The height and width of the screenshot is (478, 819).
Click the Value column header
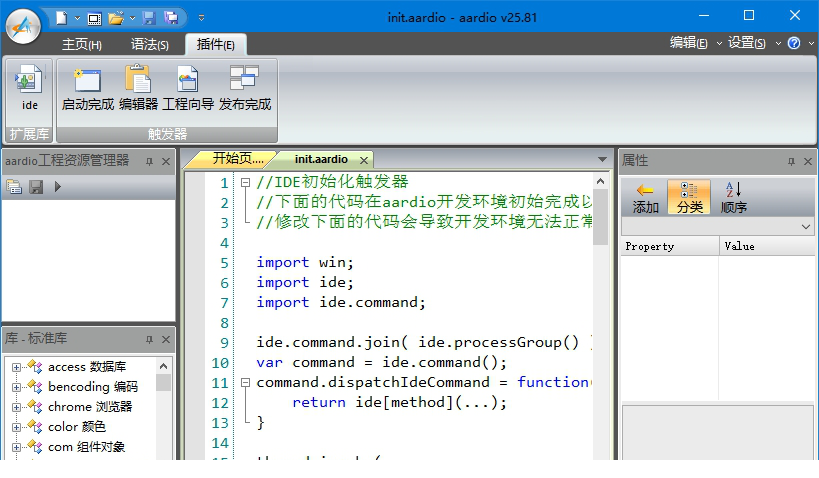tap(767, 246)
